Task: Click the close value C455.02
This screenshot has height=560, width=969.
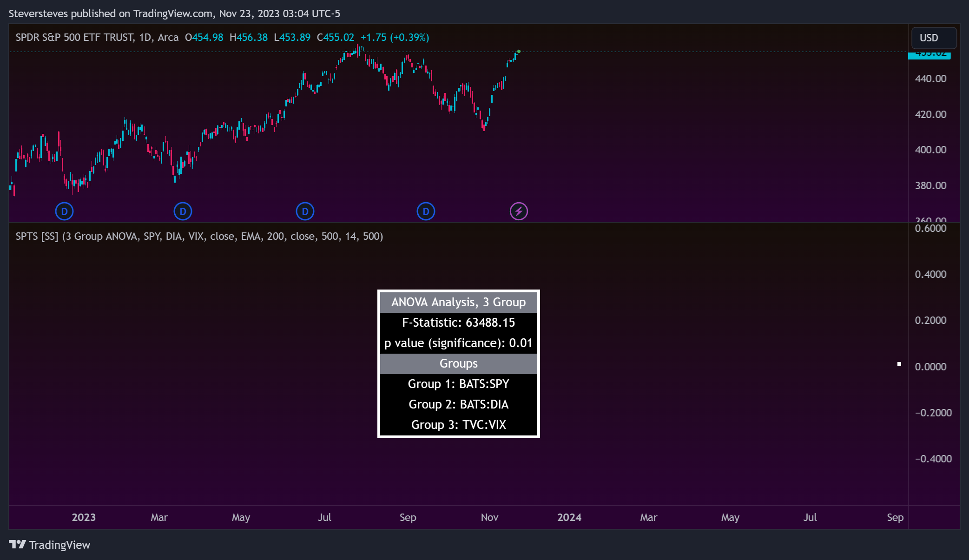Action: pyautogui.click(x=336, y=37)
